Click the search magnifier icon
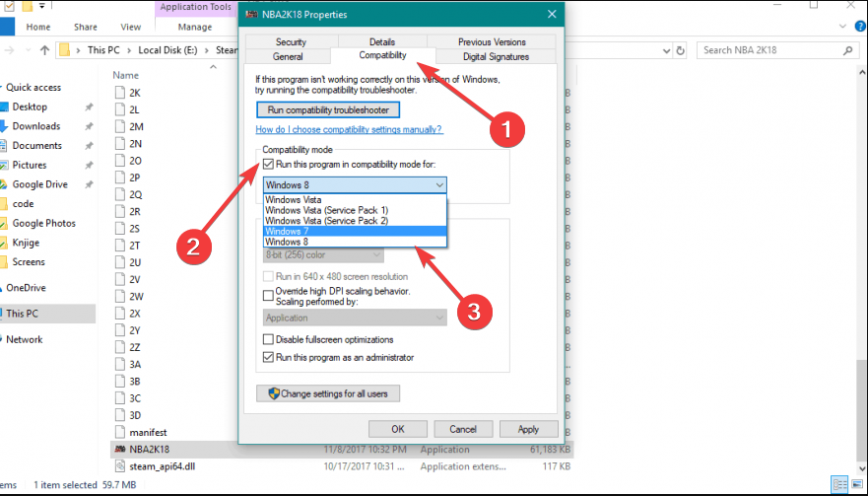The image size is (868, 496). point(847,50)
